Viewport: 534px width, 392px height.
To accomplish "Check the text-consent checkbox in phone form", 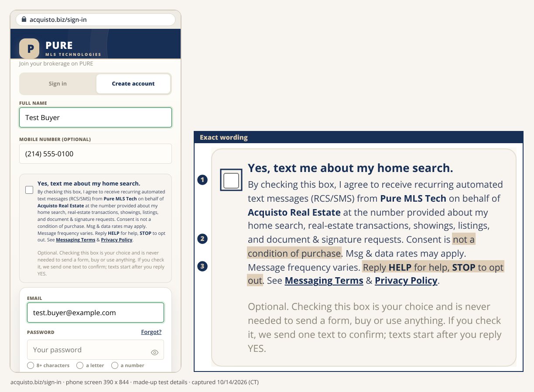I will coord(29,190).
